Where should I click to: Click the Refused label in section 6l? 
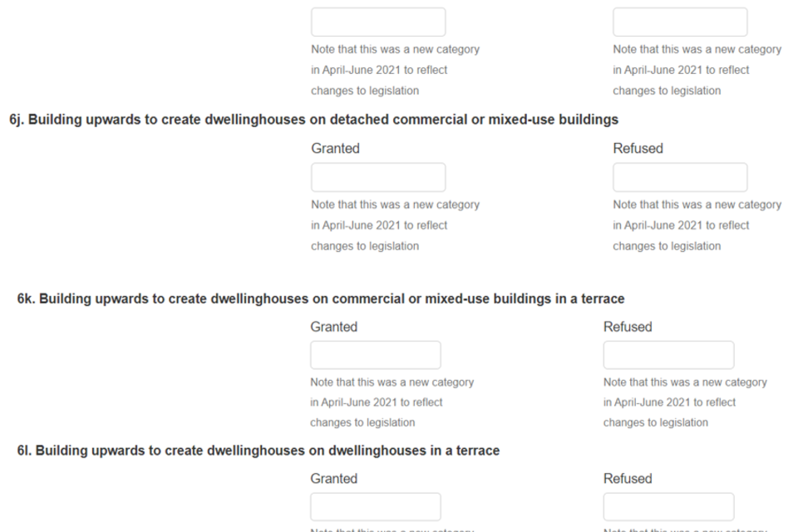628,479
